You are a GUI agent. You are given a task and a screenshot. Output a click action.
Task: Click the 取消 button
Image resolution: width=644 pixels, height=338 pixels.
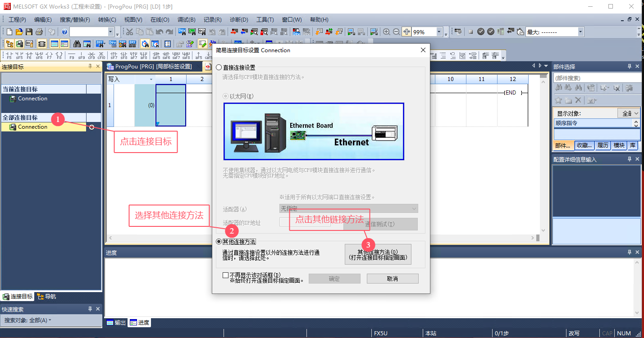tap(393, 279)
